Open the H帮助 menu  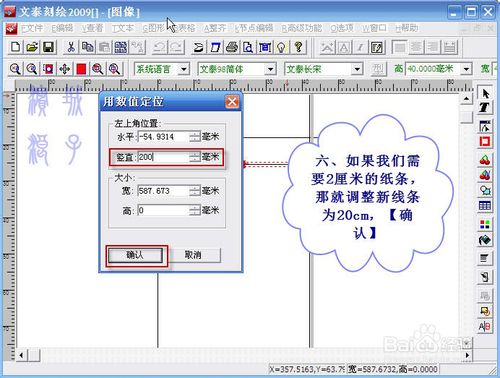406,28
